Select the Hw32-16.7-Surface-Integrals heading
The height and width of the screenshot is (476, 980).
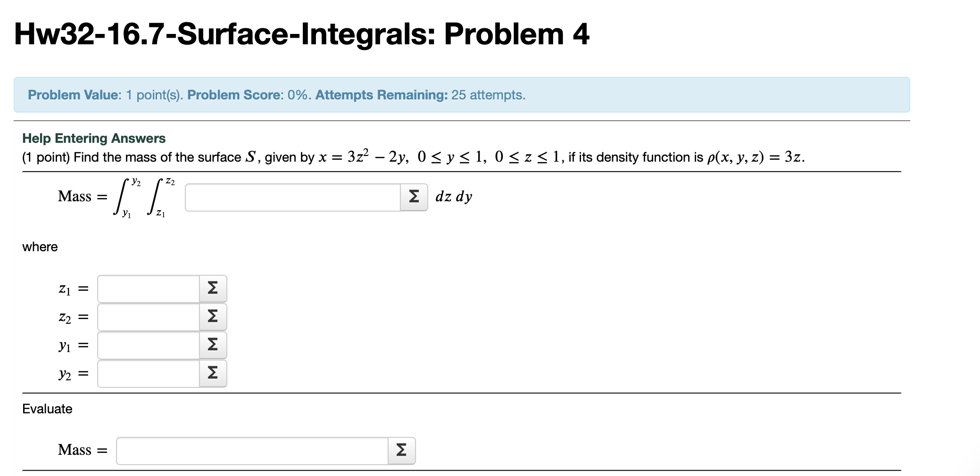(x=300, y=34)
